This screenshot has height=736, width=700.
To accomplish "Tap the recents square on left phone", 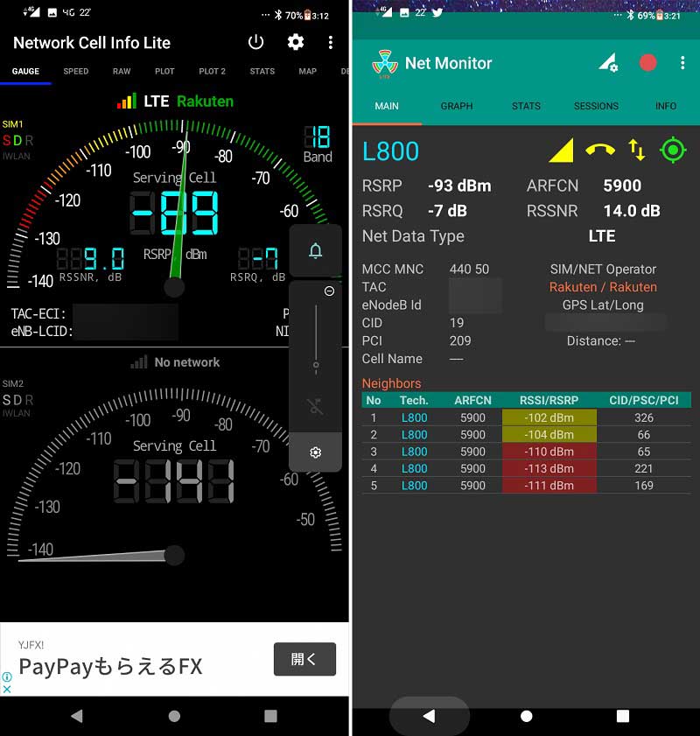I will [x=270, y=716].
